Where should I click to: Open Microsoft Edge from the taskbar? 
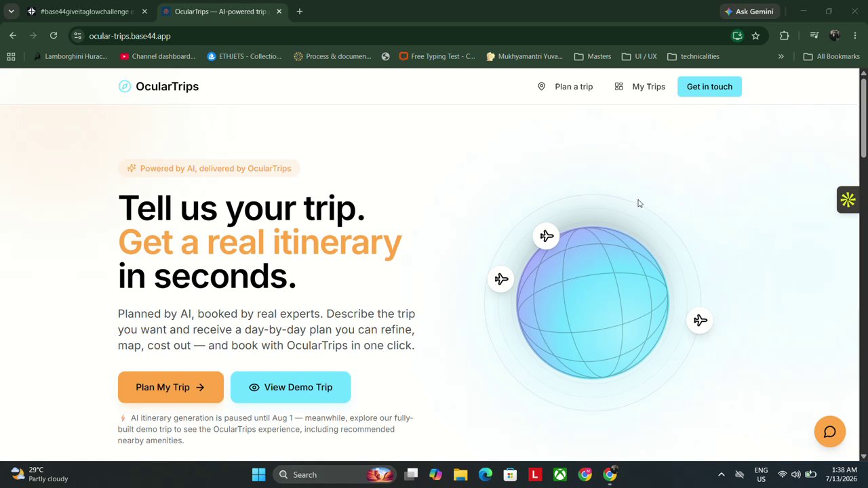click(x=486, y=474)
